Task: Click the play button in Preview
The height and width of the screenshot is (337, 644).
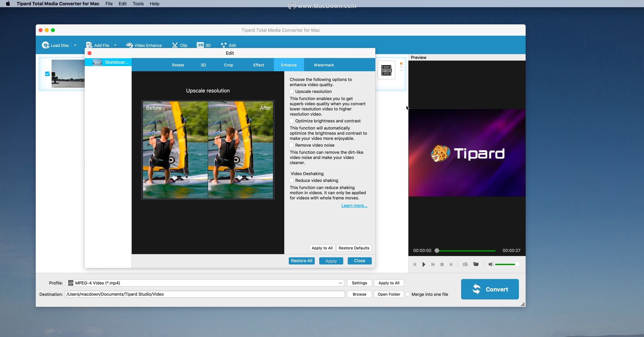Action: coord(424,264)
